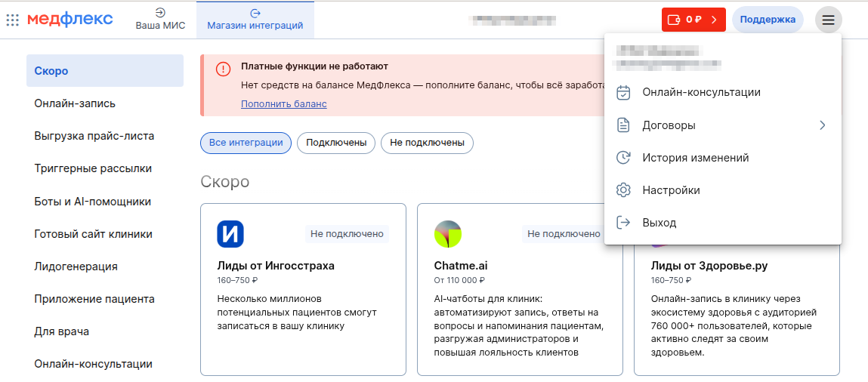Viewport: 868px width, 382px height.
Task: Click the red wallet balance button
Action: (693, 20)
